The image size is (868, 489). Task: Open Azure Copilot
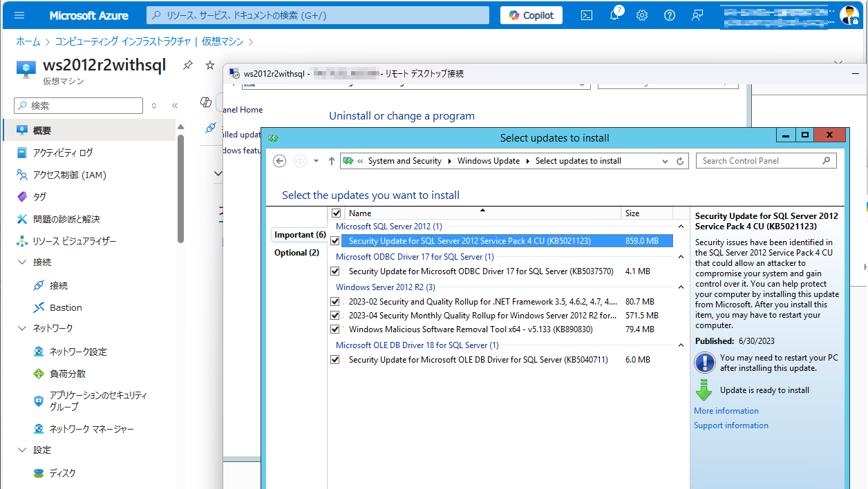pyautogui.click(x=531, y=15)
